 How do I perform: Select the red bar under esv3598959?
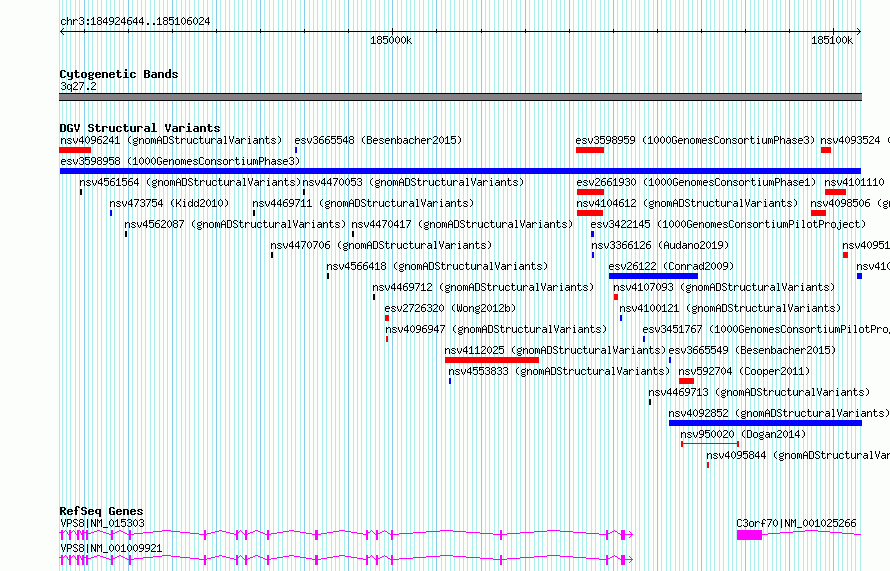coord(590,150)
